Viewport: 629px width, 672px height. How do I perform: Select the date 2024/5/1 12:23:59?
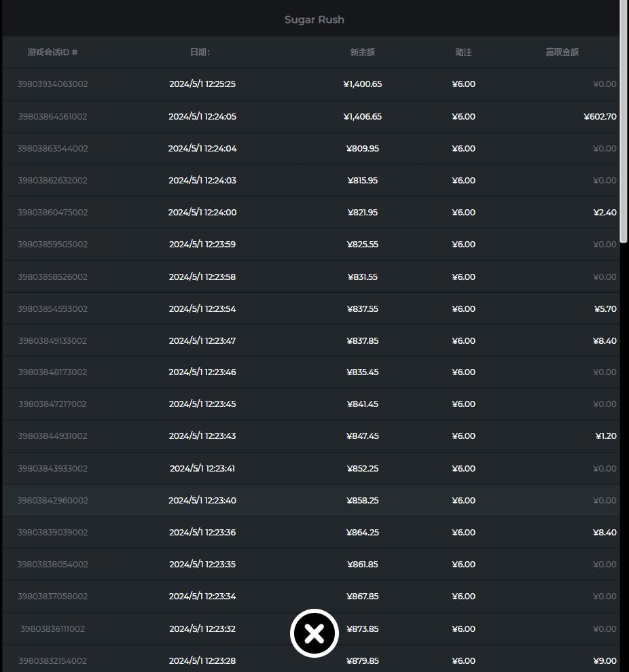click(x=202, y=245)
